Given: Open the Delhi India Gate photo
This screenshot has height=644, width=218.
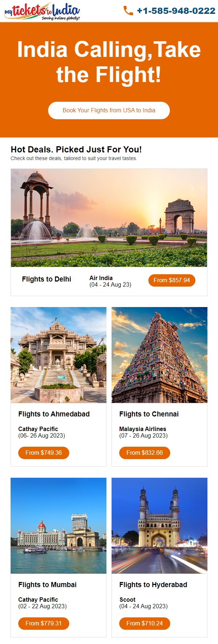Looking at the screenshot, I should [109, 218].
